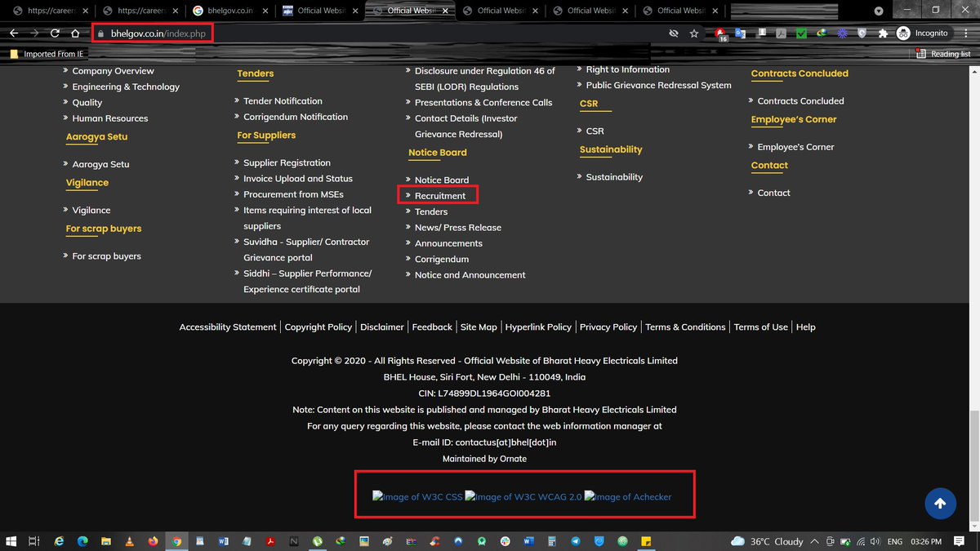Open the Windows Start menu
The height and width of the screenshot is (551, 980).
pyautogui.click(x=11, y=541)
